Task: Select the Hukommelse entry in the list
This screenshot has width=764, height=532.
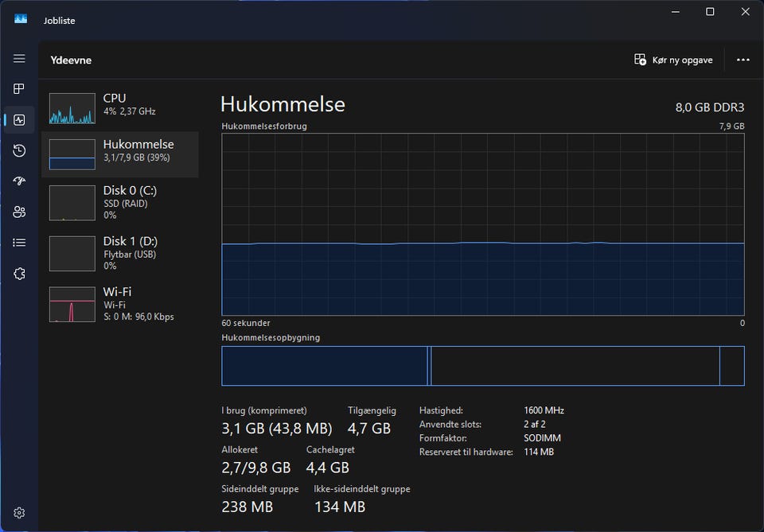Action: (119, 154)
